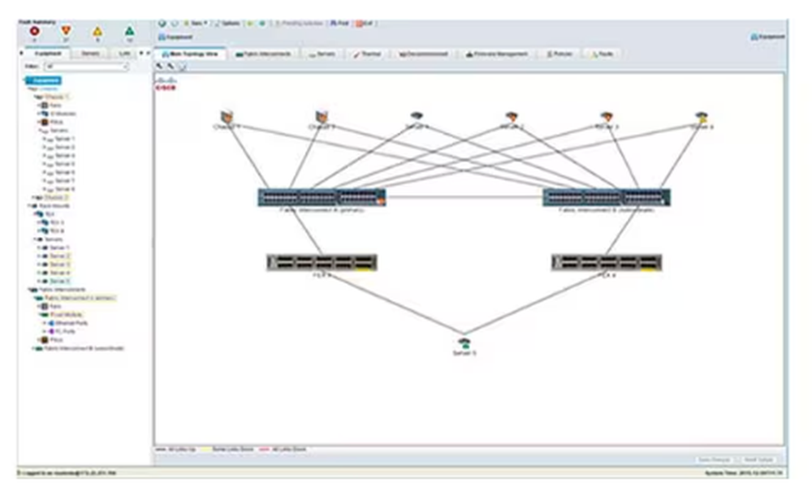812x504 pixels.
Task: Select the Chassis 2 icon in topology
Action: pos(322,116)
